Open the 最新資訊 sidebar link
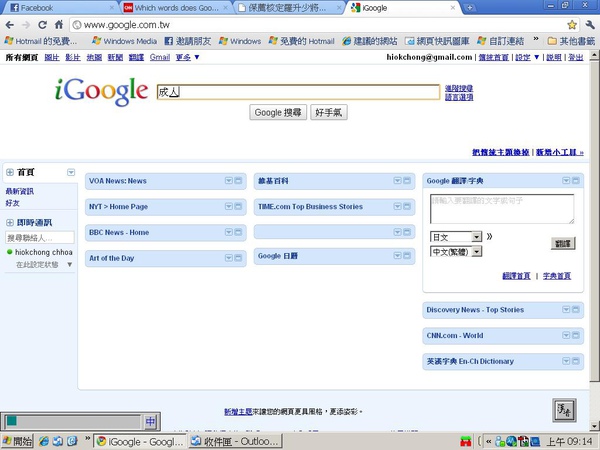Image resolution: width=600 pixels, height=450 pixels. [x=20, y=191]
